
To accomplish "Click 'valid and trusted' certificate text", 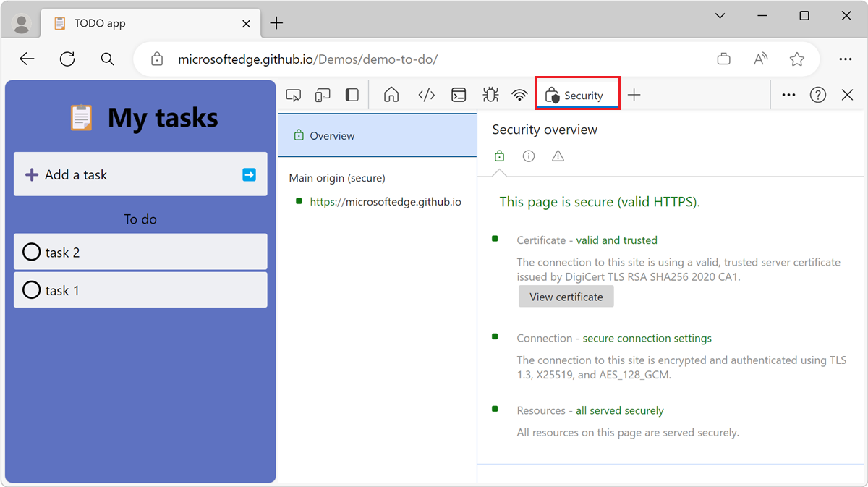I will point(617,240).
